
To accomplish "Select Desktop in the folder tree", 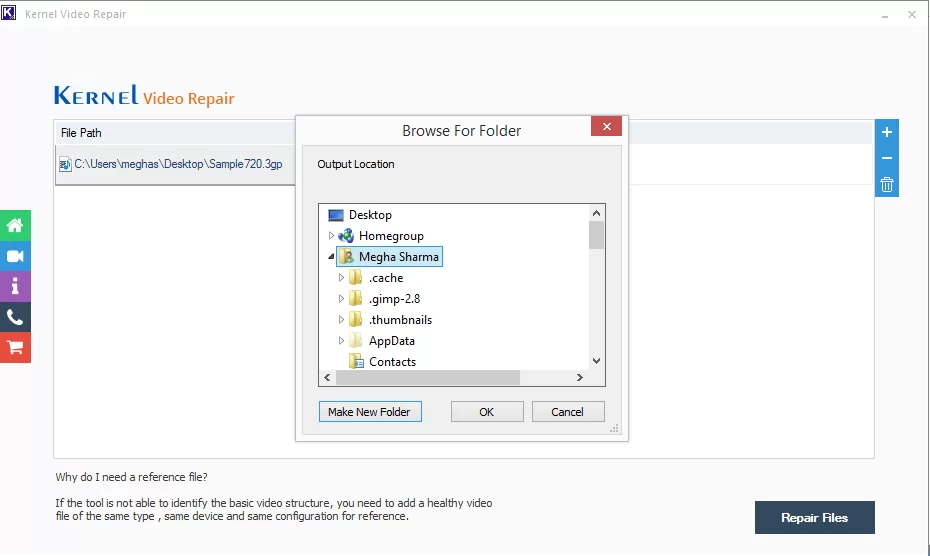I will click(370, 215).
